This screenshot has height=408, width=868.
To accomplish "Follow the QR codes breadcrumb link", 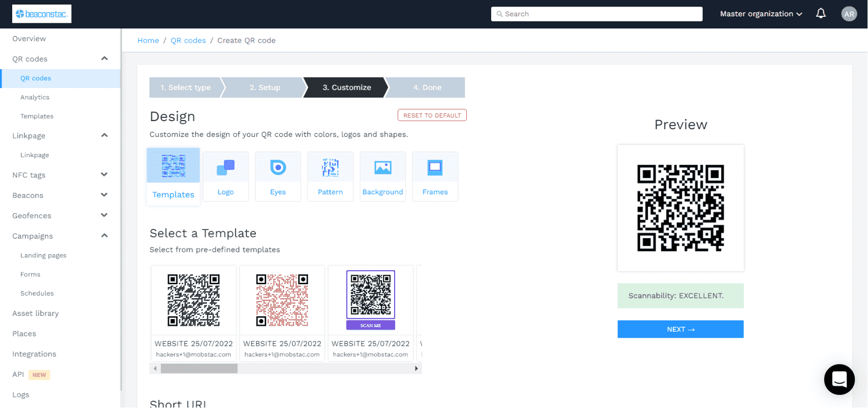I will 188,41.
